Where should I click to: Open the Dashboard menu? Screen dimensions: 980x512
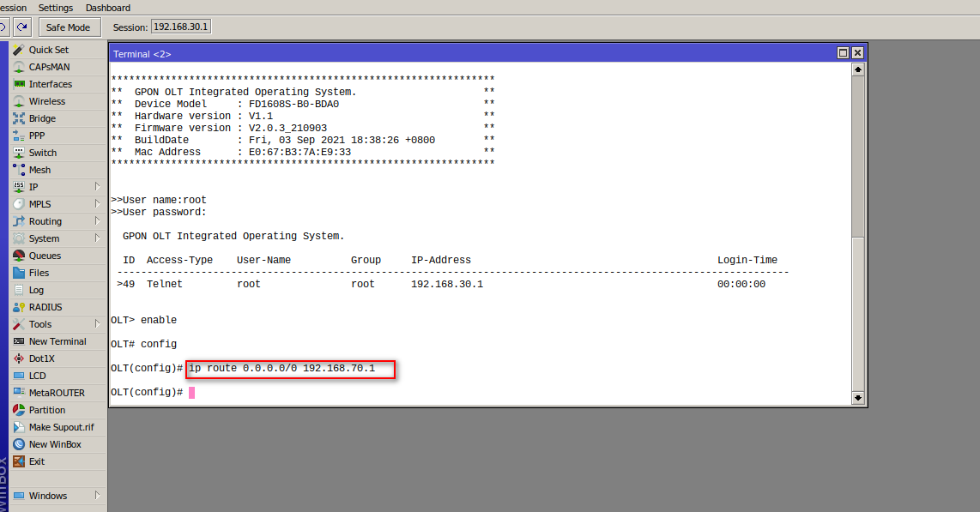click(x=107, y=8)
